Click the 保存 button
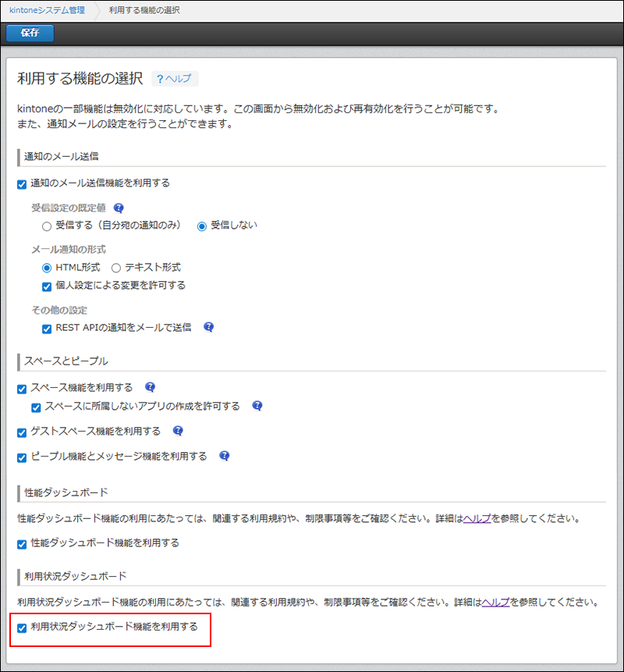This screenshot has width=624, height=672. point(29,34)
